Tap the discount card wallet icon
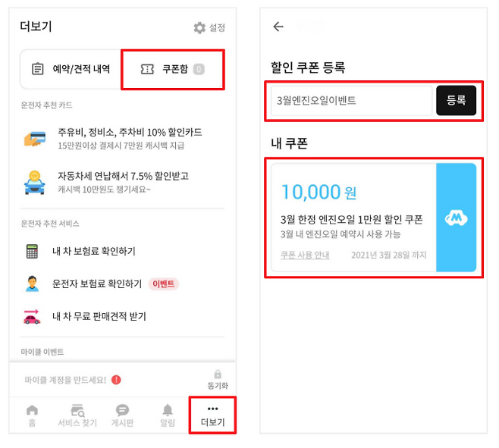Image resolution: width=499 pixels, height=448 pixels. click(33, 139)
